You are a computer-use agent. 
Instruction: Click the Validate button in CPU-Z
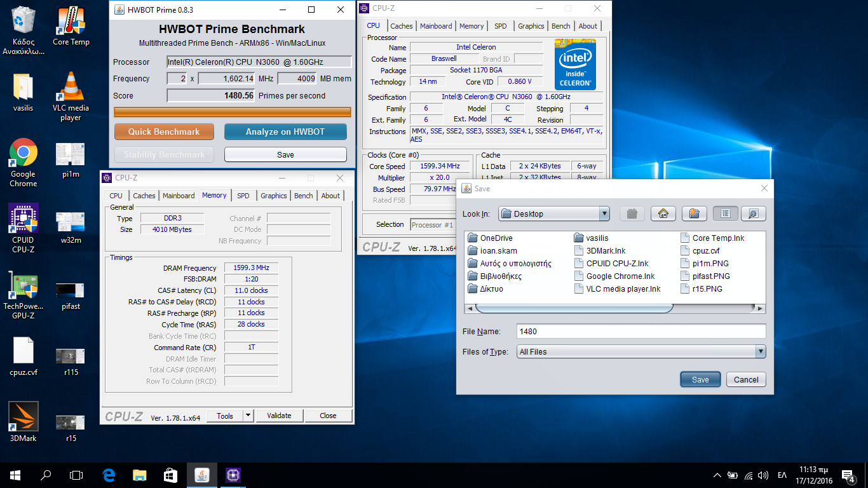point(279,416)
